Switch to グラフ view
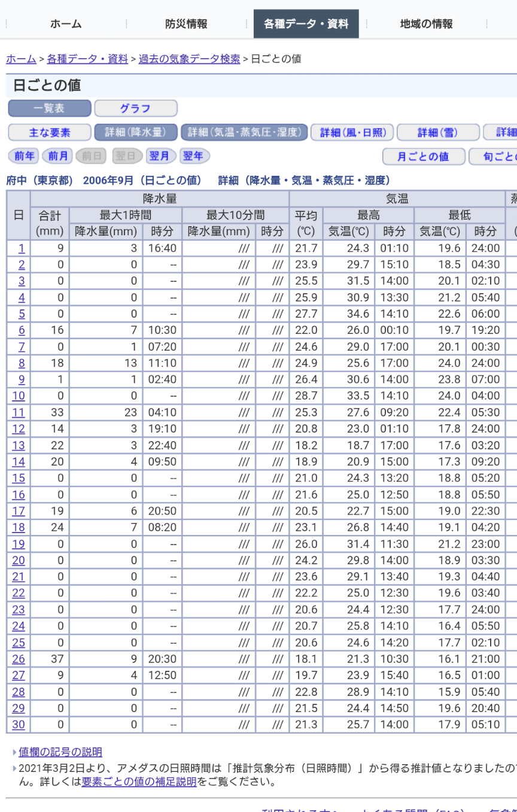Screen dimensions: 517x812 (136, 109)
